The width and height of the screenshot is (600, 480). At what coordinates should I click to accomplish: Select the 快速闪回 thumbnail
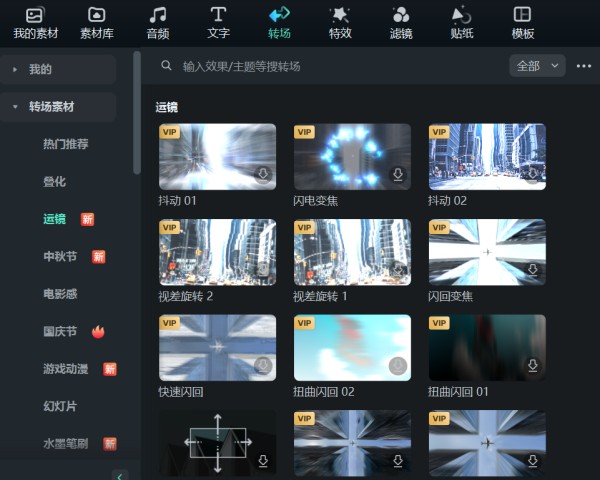tap(217, 348)
